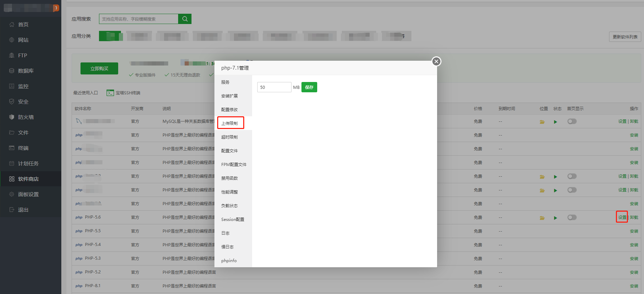
Task: Toggle homepage display switch for PHP-5.6
Action: 572,217
